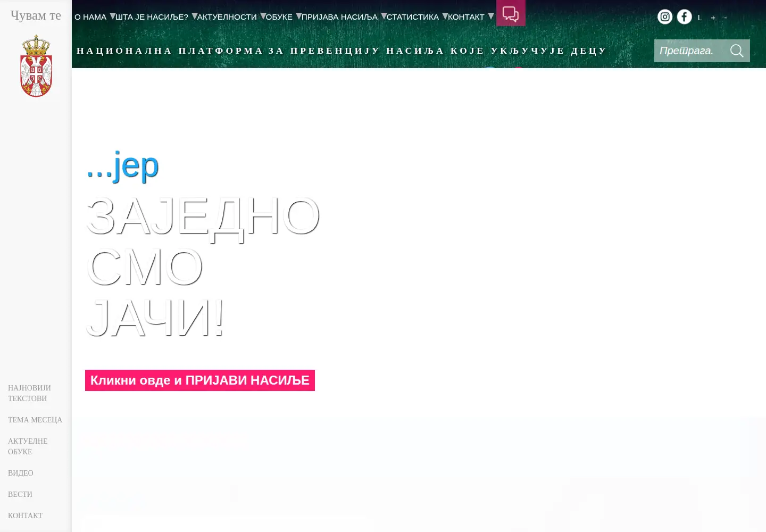Image resolution: width=766 pixels, height=532 pixels.
Task: Expand the ОБУКЕ dropdown arrow
Action: coord(298,16)
